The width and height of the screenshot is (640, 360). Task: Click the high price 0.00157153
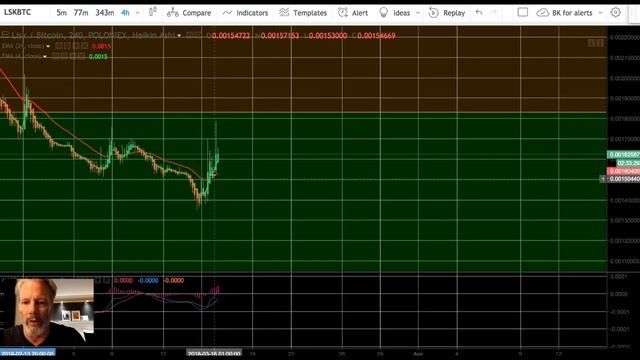pyautogui.click(x=280, y=36)
